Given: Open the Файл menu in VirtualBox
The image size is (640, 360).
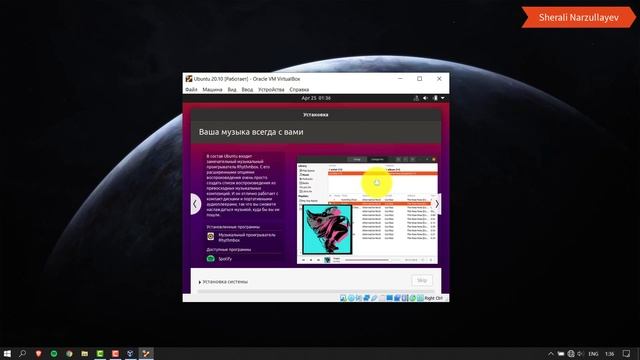Looking at the screenshot, I should pos(191,89).
